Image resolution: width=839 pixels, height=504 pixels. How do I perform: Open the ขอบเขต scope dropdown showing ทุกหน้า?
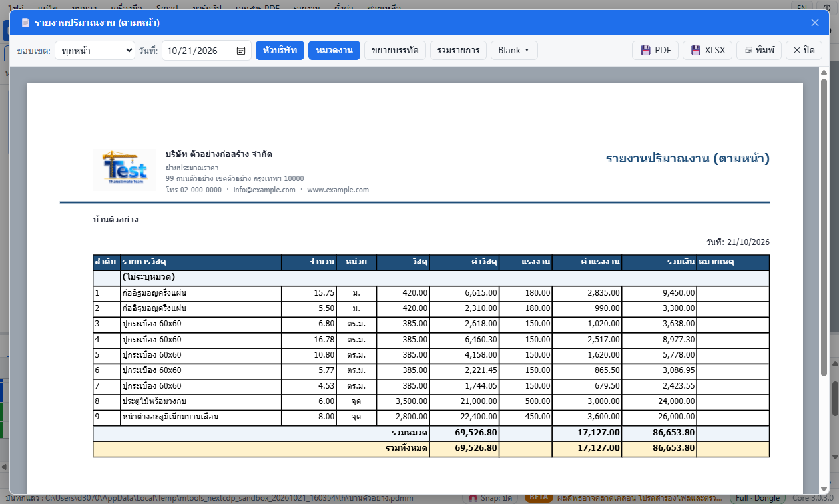(x=95, y=50)
